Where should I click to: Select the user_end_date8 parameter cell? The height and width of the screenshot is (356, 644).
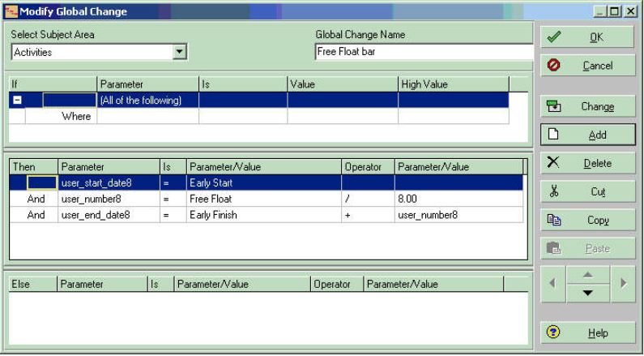109,215
